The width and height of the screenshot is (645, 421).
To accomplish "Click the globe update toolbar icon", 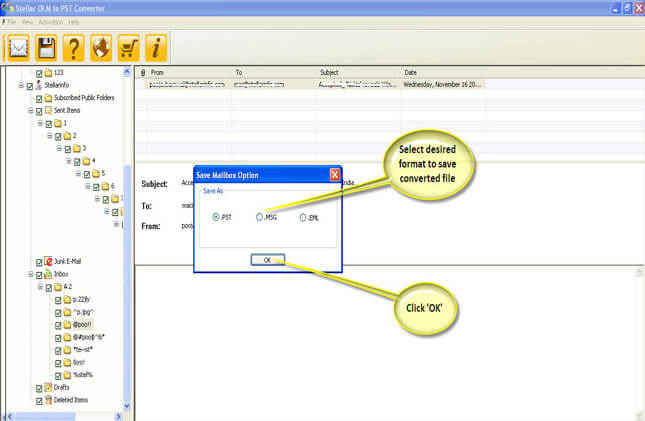I will [101, 48].
